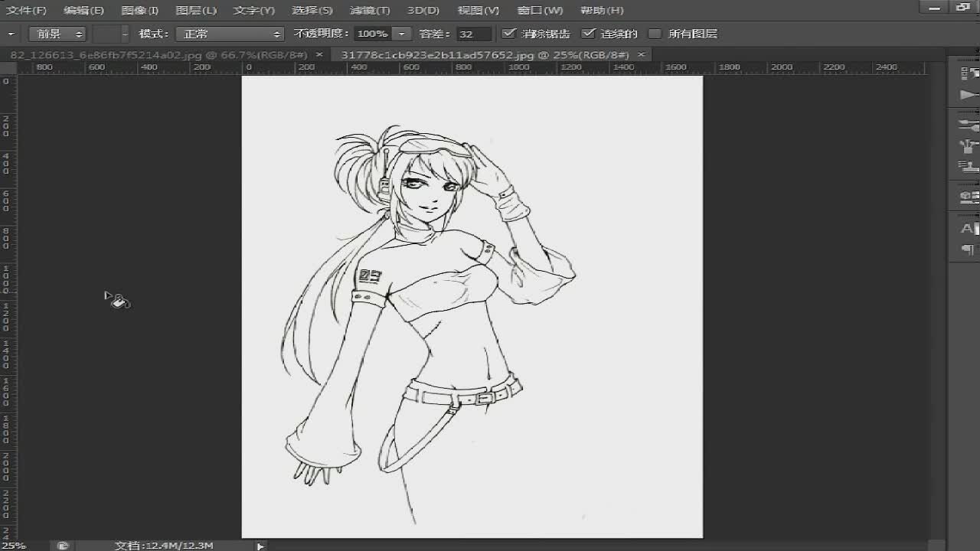The image size is (980, 551).
Task: Open the opacity slider dropdown arrow
Action: click(x=402, y=34)
